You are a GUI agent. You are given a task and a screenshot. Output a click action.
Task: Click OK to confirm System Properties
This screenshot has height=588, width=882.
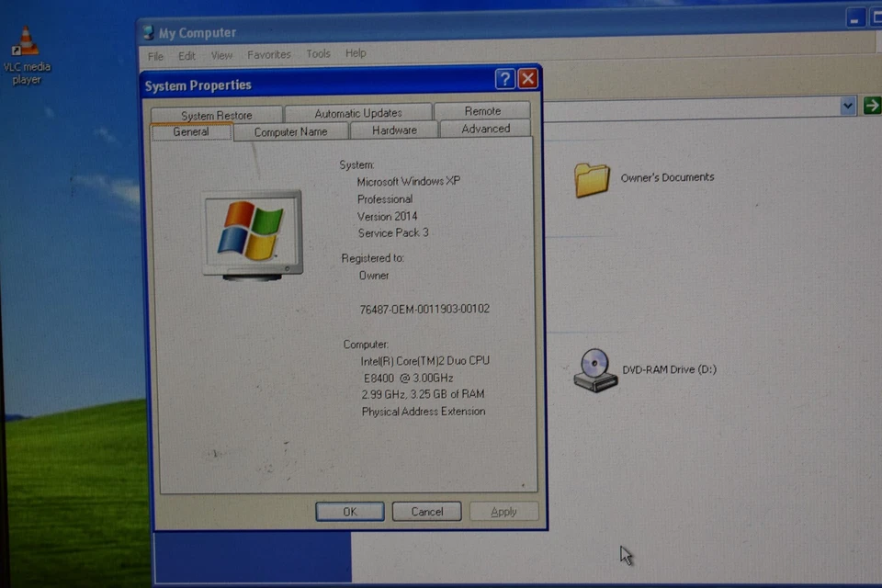[x=349, y=512]
